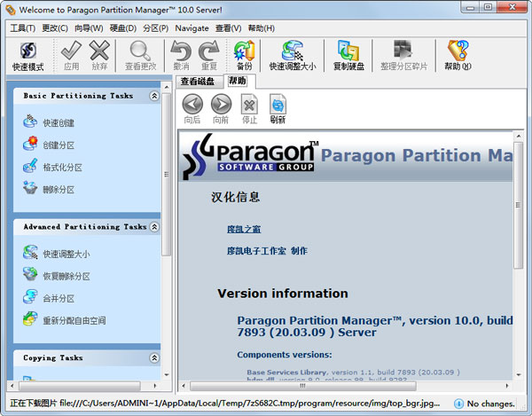The width and height of the screenshot is (532, 416).
Task: Click the Base Services Library version line
Action: (353, 373)
